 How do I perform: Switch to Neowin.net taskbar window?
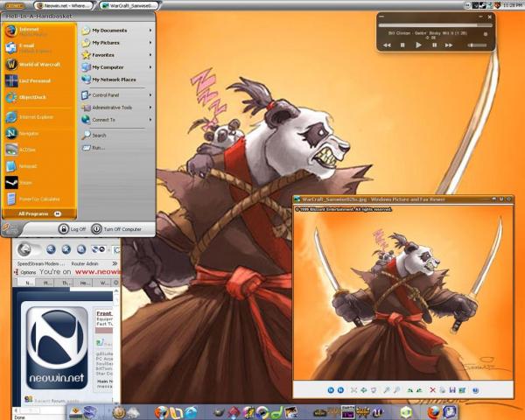(64, 6)
